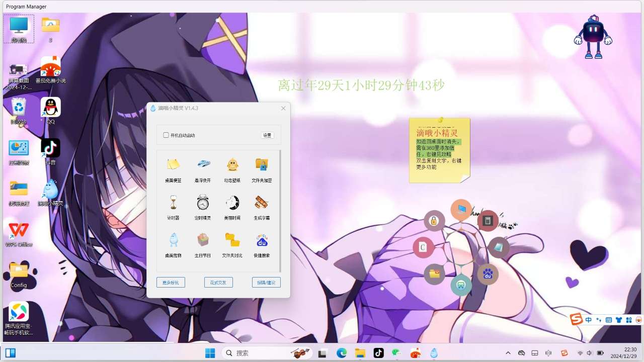
Task: Select the 滴哦小精灵 desktop shortcut
Action: point(50,194)
